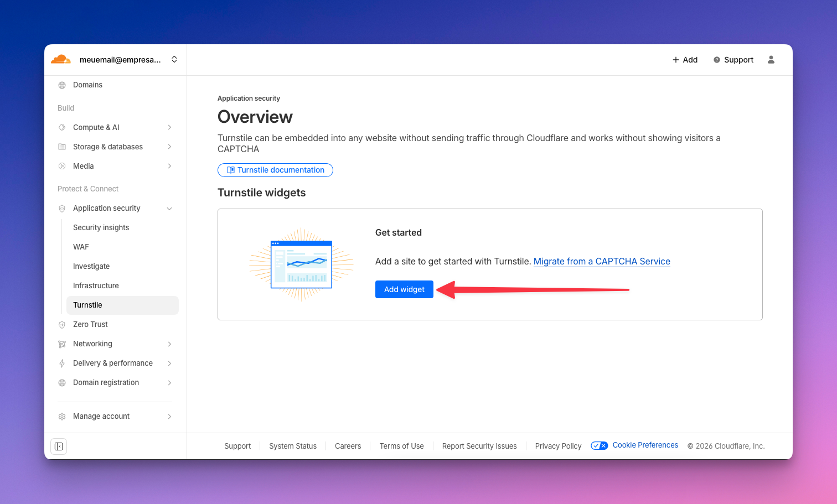The image size is (837, 504).
Task: Expand Compute & AI section
Action: pos(169,127)
